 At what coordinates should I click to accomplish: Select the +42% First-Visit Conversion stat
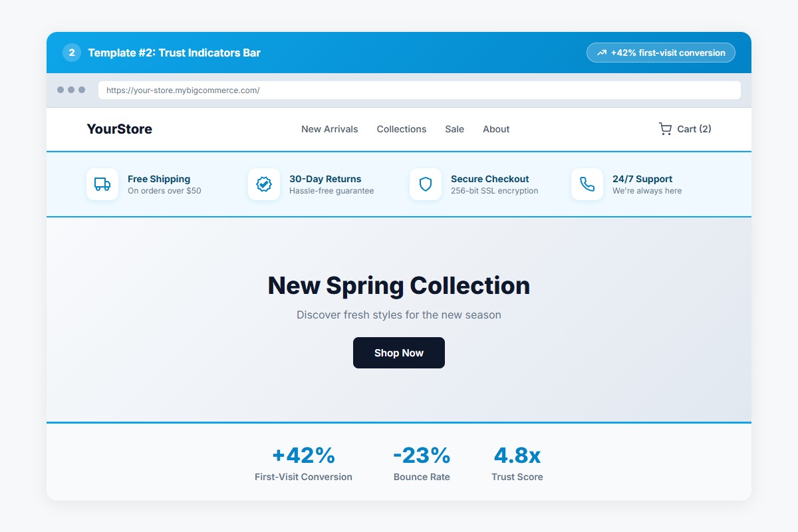(303, 464)
